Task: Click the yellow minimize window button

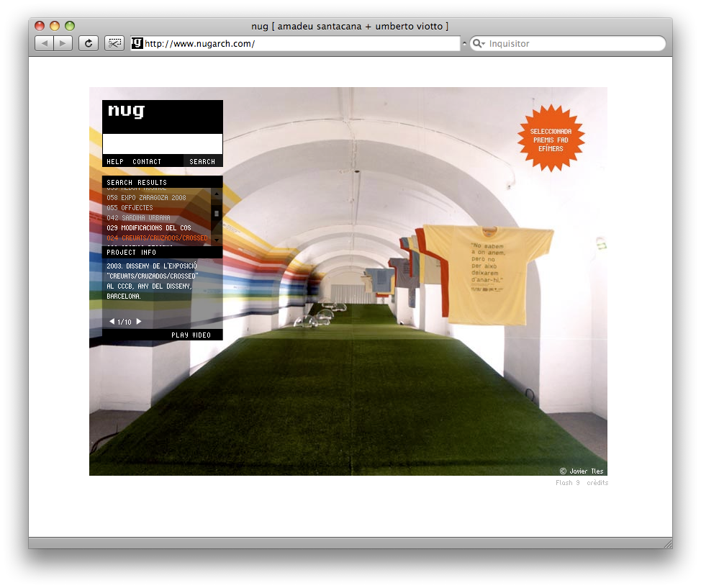Action: click(x=55, y=26)
